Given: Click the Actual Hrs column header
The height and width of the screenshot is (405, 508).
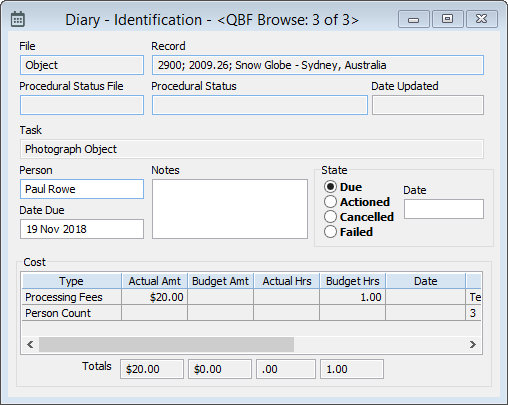Looking at the screenshot, I should [x=286, y=281].
